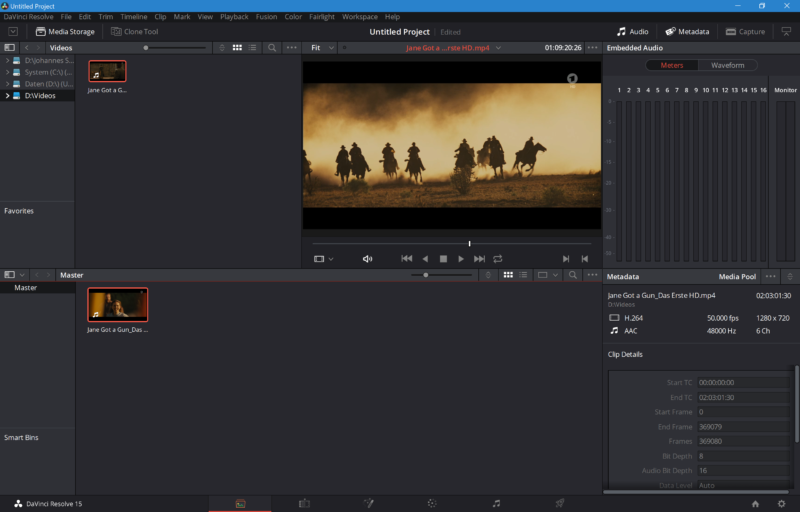The image size is (800, 512).
Task: Toggle the Metadata panel button
Action: (x=687, y=32)
